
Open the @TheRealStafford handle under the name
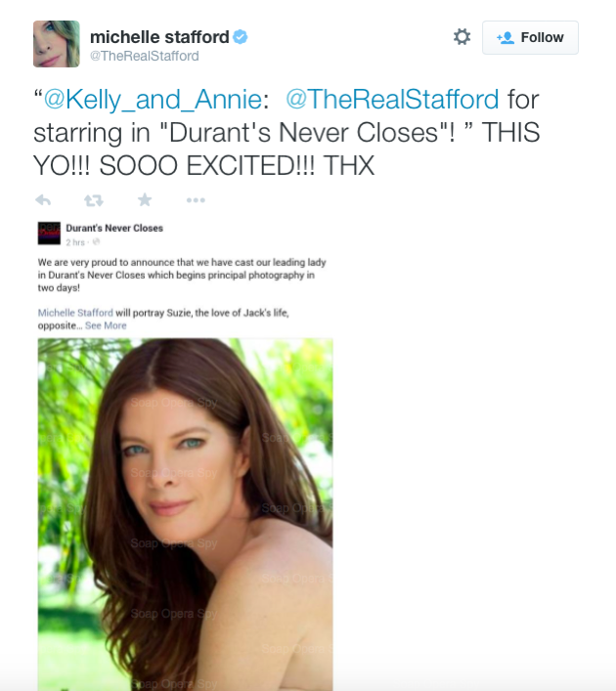pyautogui.click(x=144, y=56)
